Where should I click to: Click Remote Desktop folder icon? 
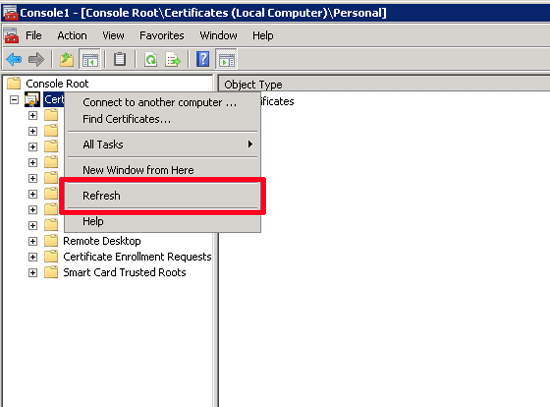click(x=51, y=241)
